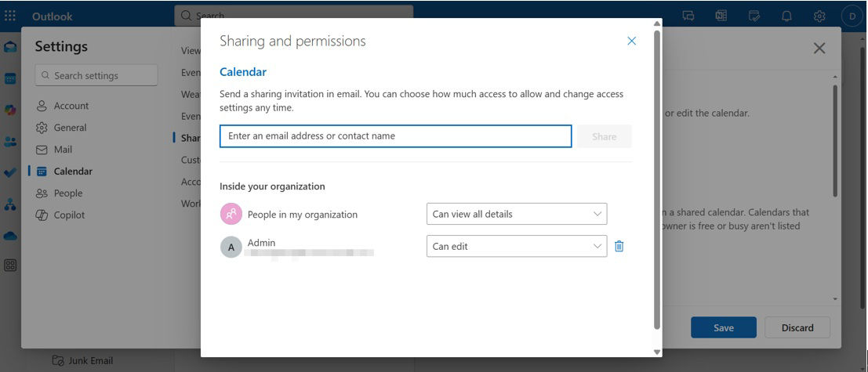This screenshot has width=868, height=372.
Task: Close the Sharing and permissions dialog
Action: [x=631, y=42]
